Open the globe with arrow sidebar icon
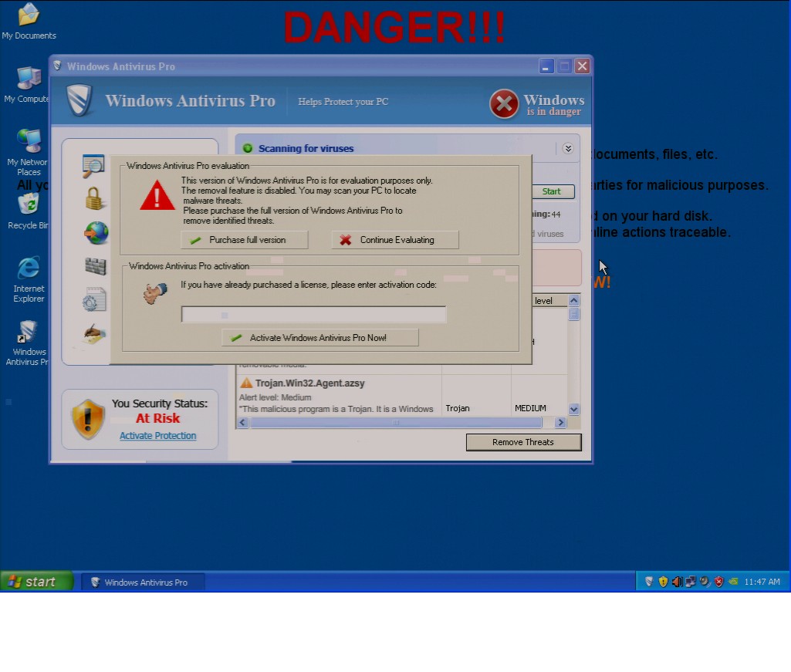This screenshot has width=791, height=672. [96, 232]
